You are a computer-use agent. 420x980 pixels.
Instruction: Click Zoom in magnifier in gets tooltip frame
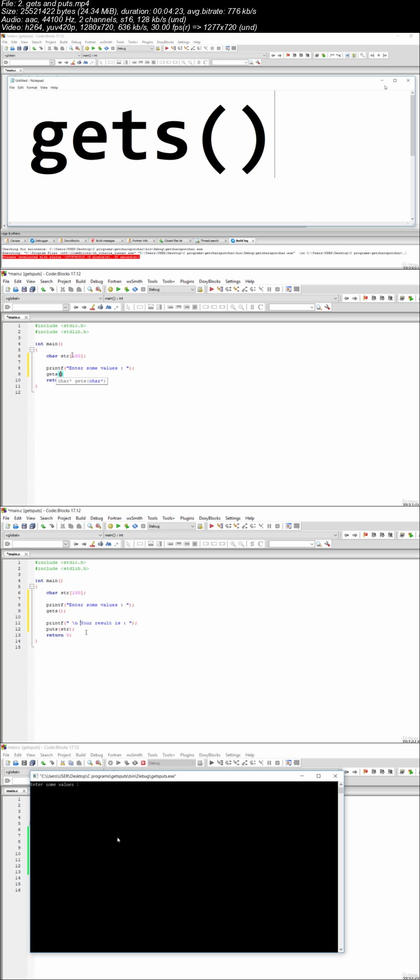[x=233, y=307]
